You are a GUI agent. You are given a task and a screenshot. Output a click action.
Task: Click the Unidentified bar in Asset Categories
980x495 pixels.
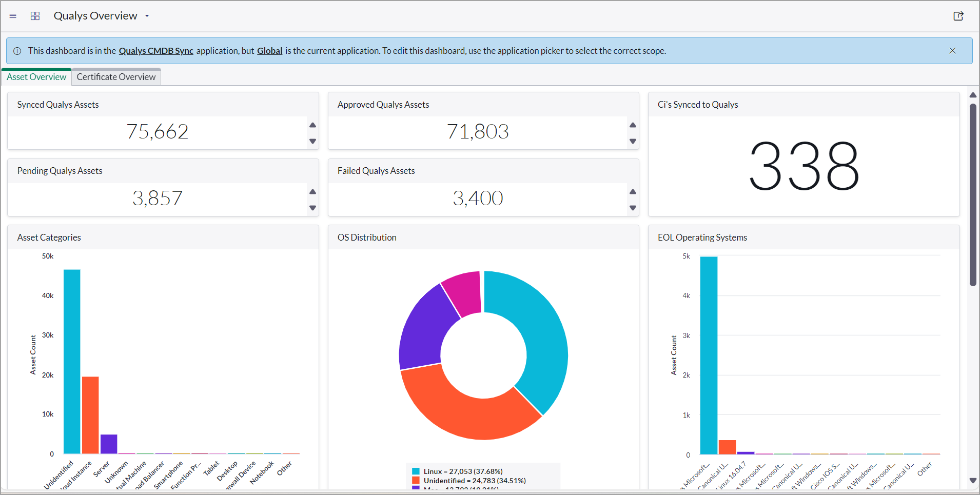[x=72, y=362]
